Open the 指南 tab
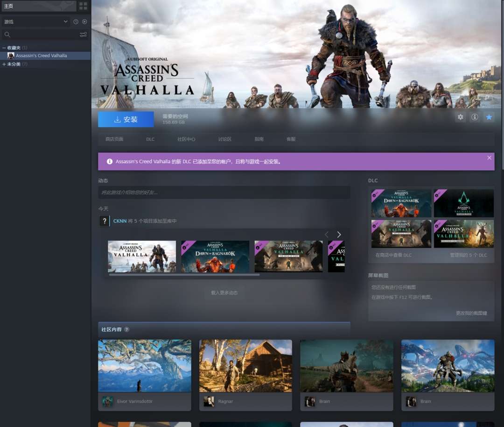The image size is (504, 427). 259,139
